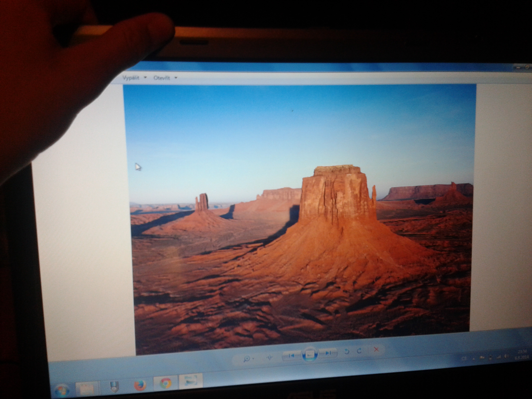The image size is (532, 399).
Task: Open the zoom magnifier control
Action: click(246, 359)
